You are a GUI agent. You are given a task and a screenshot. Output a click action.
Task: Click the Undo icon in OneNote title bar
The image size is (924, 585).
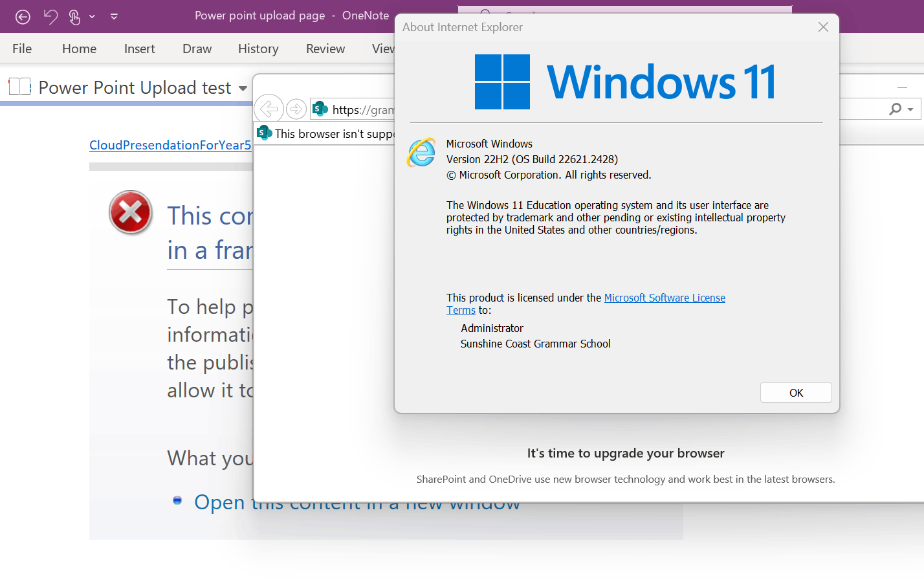click(x=50, y=16)
